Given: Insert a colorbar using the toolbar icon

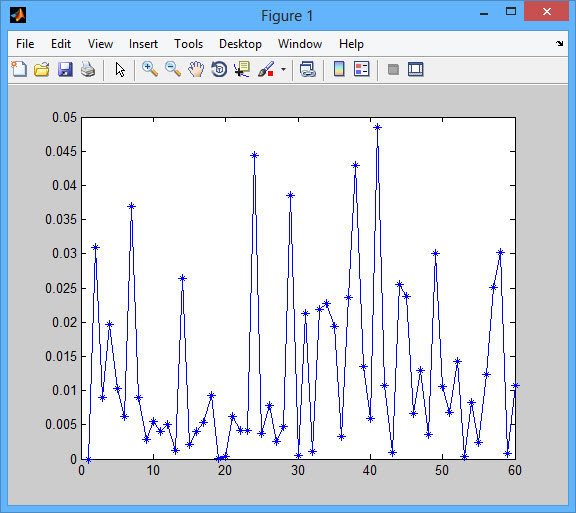Looking at the screenshot, I should click(339, 69).
